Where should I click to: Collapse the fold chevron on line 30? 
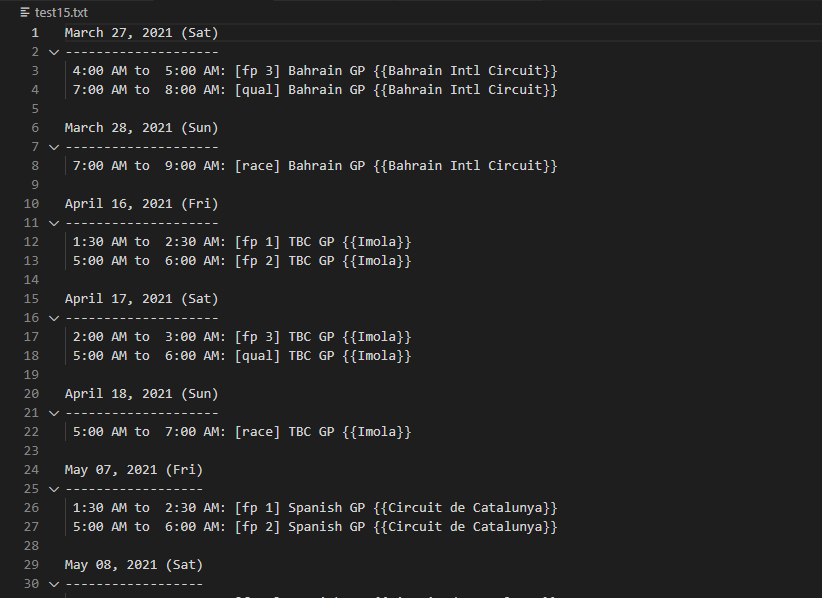coord(53,583)
